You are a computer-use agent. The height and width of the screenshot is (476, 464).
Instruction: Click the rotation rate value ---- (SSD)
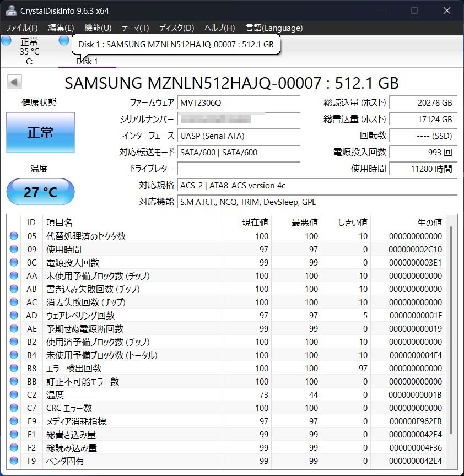pos(423,136)
